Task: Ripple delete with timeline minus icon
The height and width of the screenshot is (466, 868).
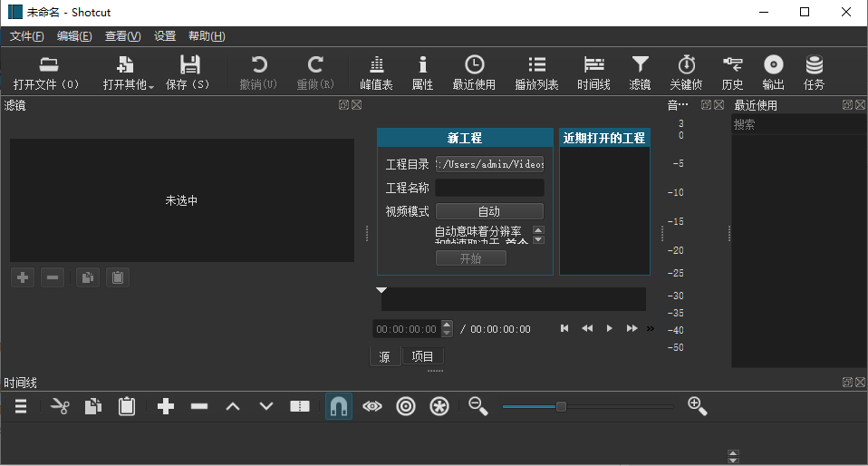Action: [199, 407]
